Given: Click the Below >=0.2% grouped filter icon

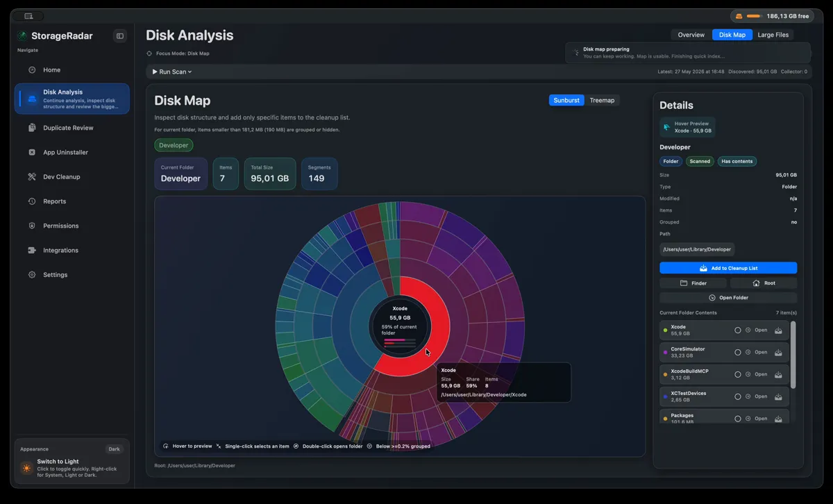Looking at the screenshot, I should pyautogui.click(x=369, y=446).
